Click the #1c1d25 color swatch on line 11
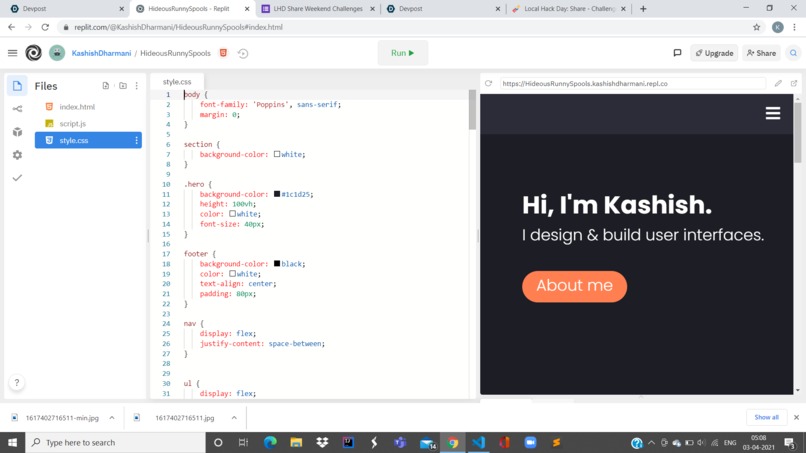This screenshot has height=453, width=806. click(277, 194)
